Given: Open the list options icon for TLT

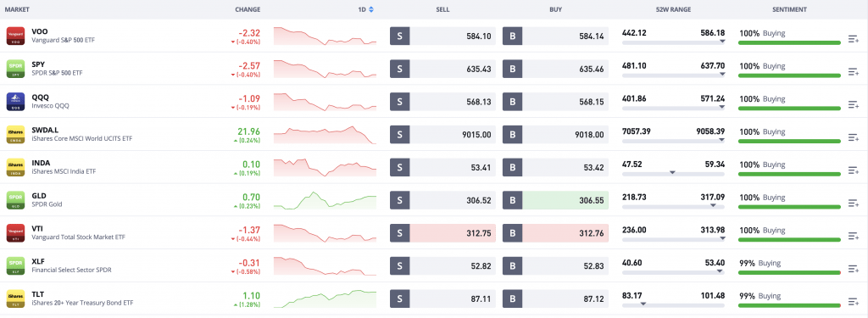Looking at the screenshot, I should coord(853,302).
